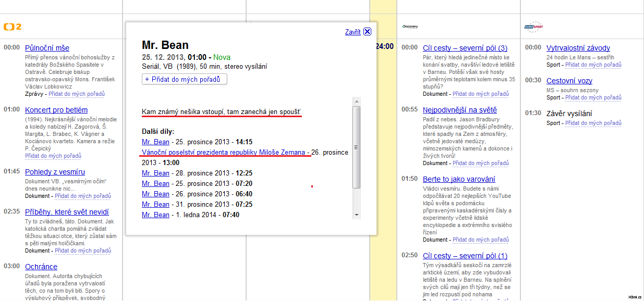Click the Zavřít link in popup

pyautogui.click(x=353, y=32)
